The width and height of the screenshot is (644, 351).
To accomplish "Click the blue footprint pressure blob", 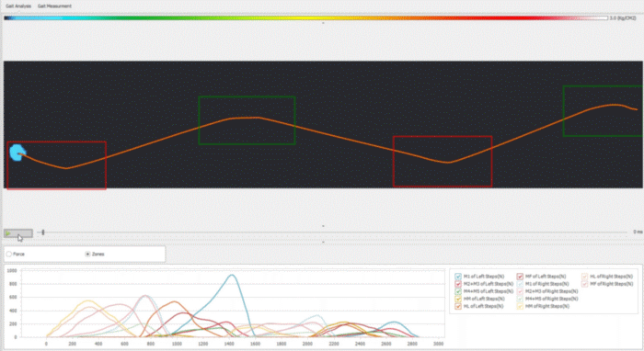I will coord(17,153).
